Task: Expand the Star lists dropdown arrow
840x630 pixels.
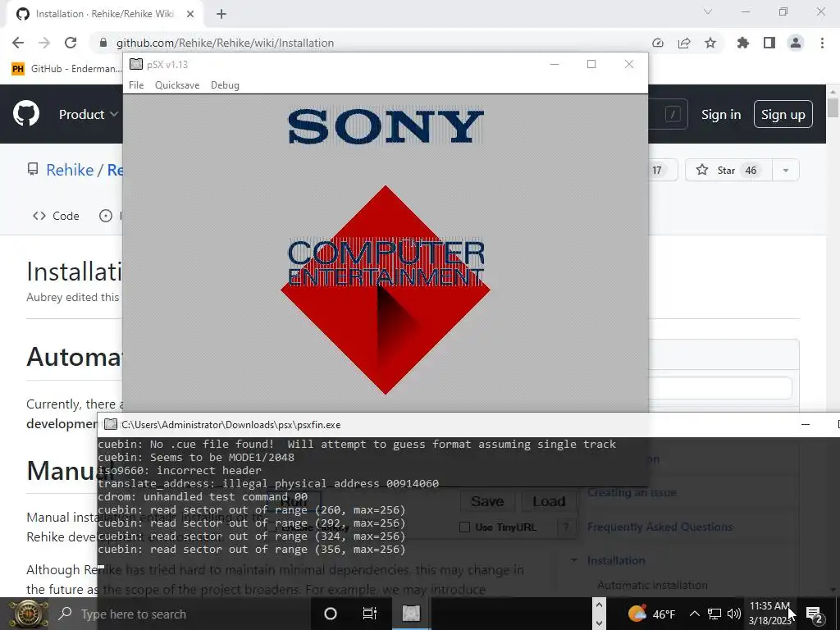Action: click(786, 171)
